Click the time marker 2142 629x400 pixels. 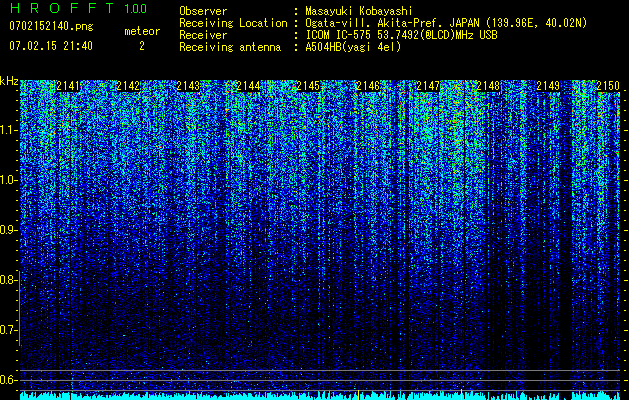click(128, 86)
